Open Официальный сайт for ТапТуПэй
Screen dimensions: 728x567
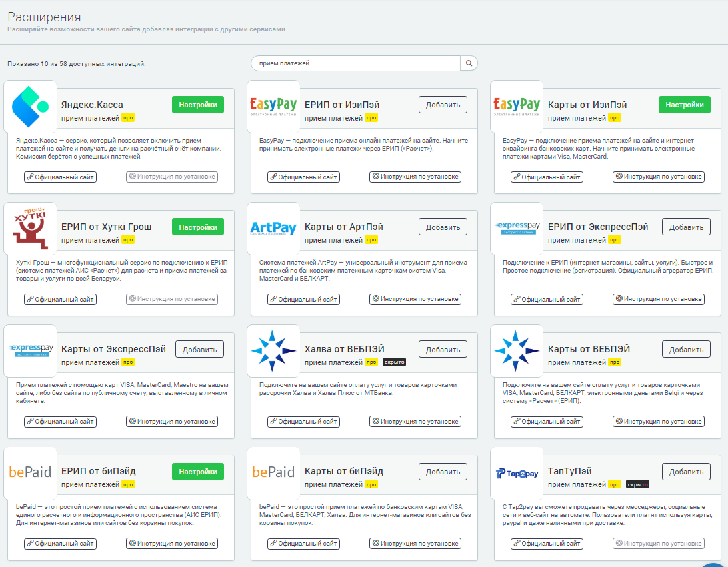click(x=547, y=543)
